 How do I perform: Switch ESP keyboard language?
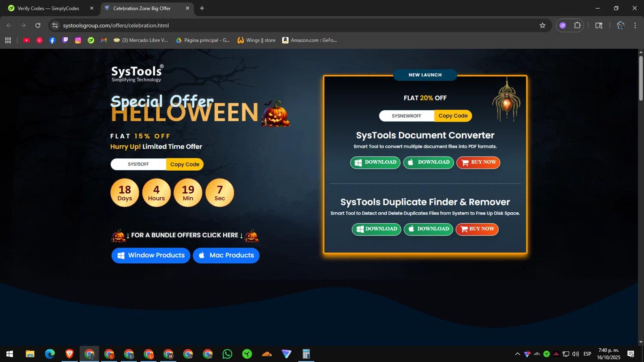coord(587,354)
